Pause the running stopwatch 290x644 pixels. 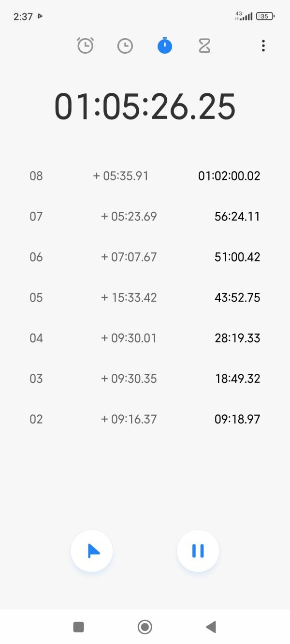(198, 551)
